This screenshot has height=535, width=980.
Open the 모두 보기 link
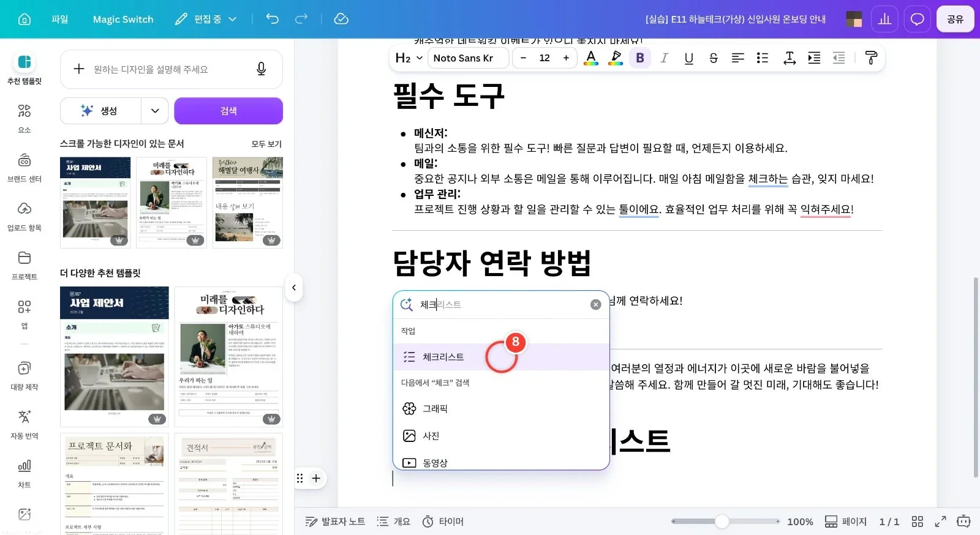click(x=266, y=144)
